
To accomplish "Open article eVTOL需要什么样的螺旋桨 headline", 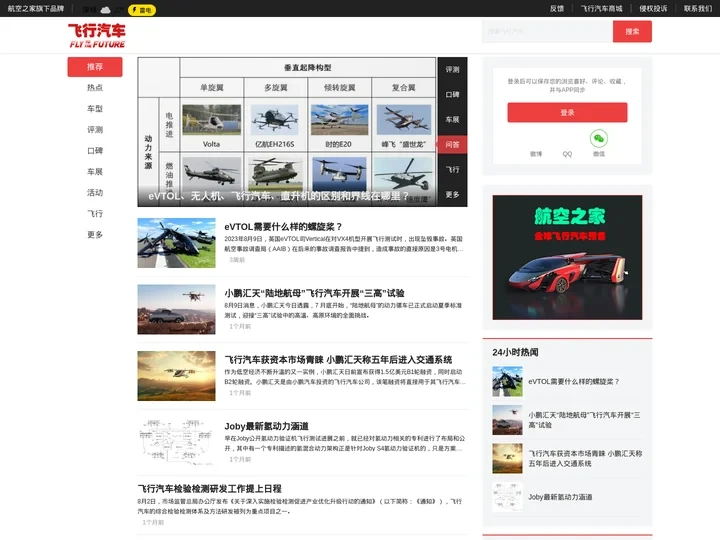I will pos(283,227).
